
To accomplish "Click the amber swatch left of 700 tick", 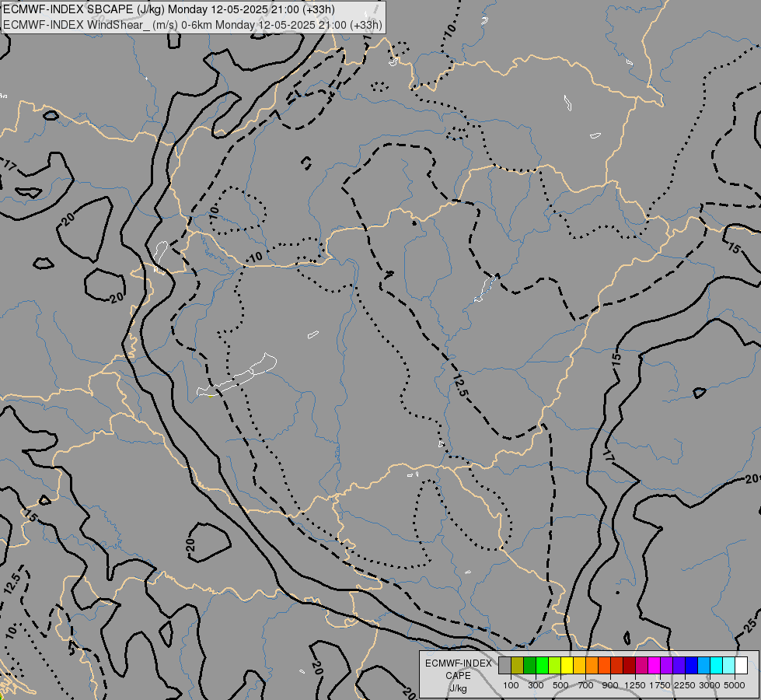I will [x=579, y=665].
